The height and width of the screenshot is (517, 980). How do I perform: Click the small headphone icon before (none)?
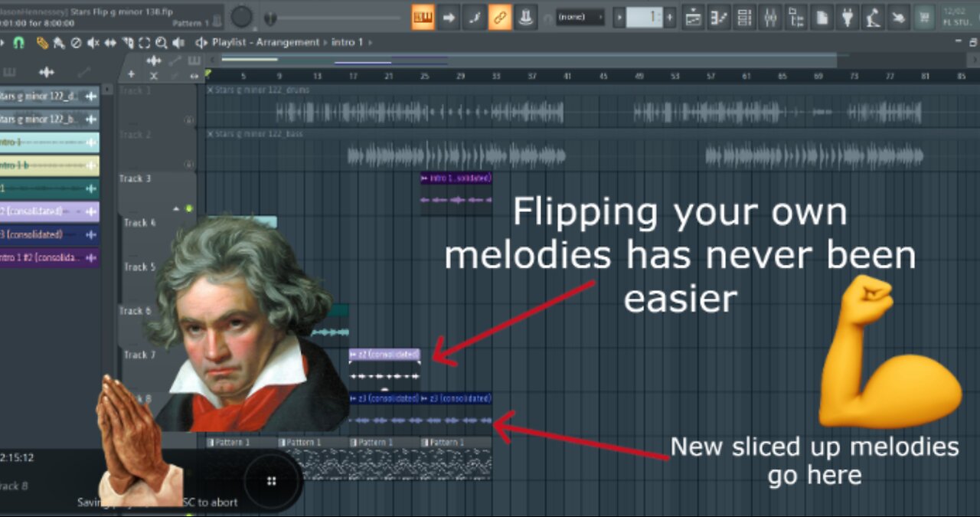click(x=547, y=18)
